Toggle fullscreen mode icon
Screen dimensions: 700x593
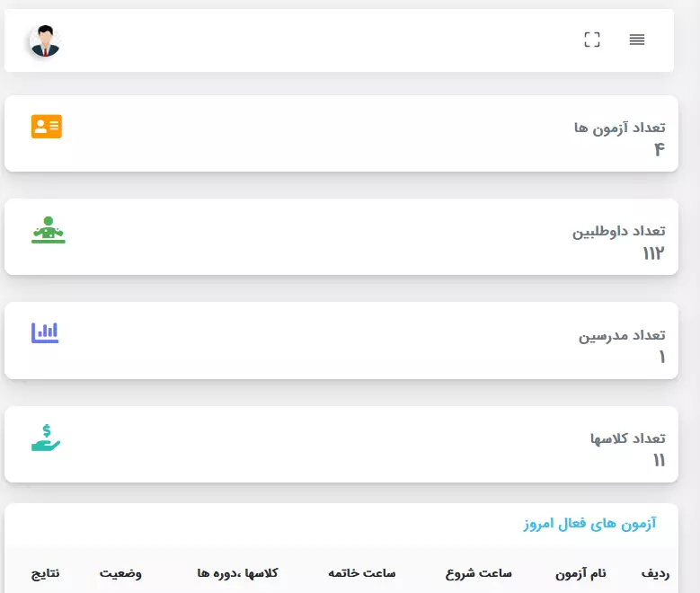pyautogui.click(x=592, y=40)
